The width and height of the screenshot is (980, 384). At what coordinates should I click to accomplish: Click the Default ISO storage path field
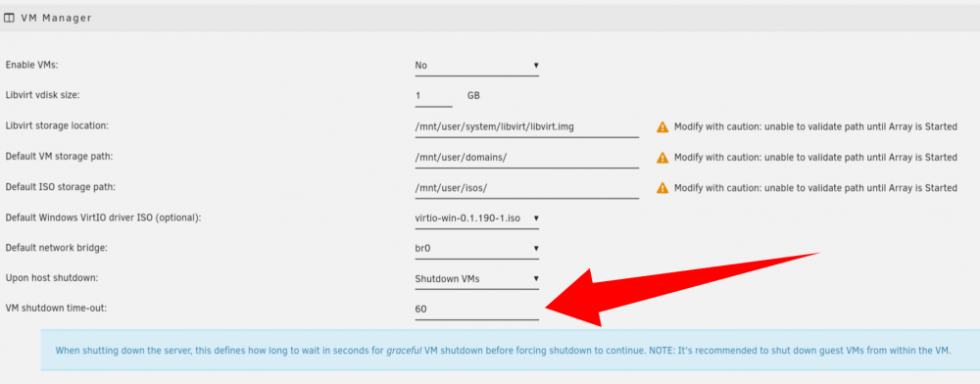[526, 188]
